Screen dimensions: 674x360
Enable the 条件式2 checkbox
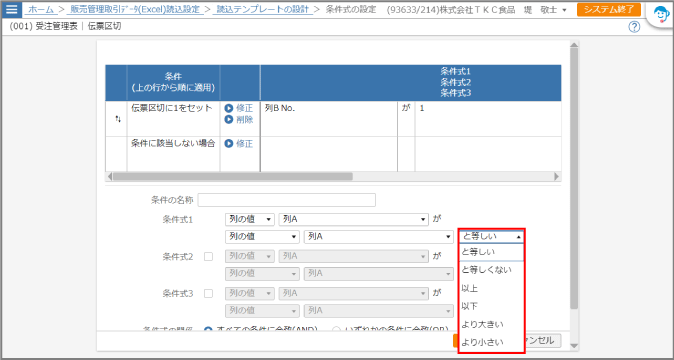click(x=208, y=257)
